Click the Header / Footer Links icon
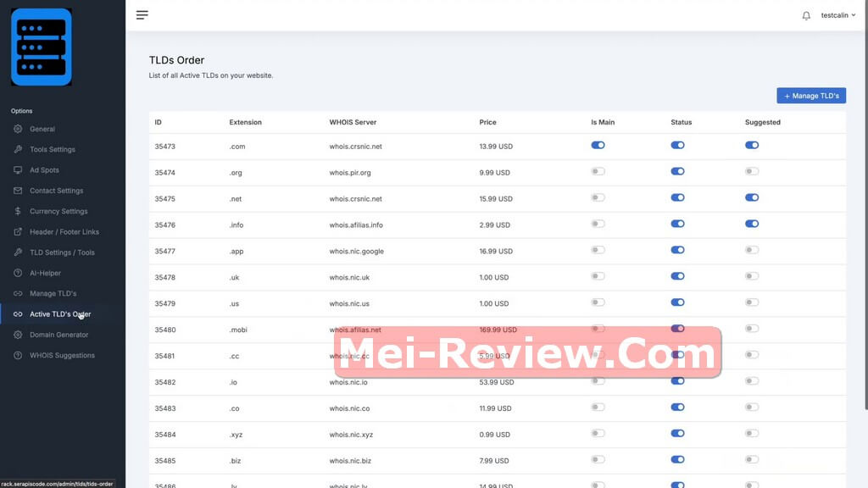This screenshot has height=488, width=868. [x=18, y=232]
